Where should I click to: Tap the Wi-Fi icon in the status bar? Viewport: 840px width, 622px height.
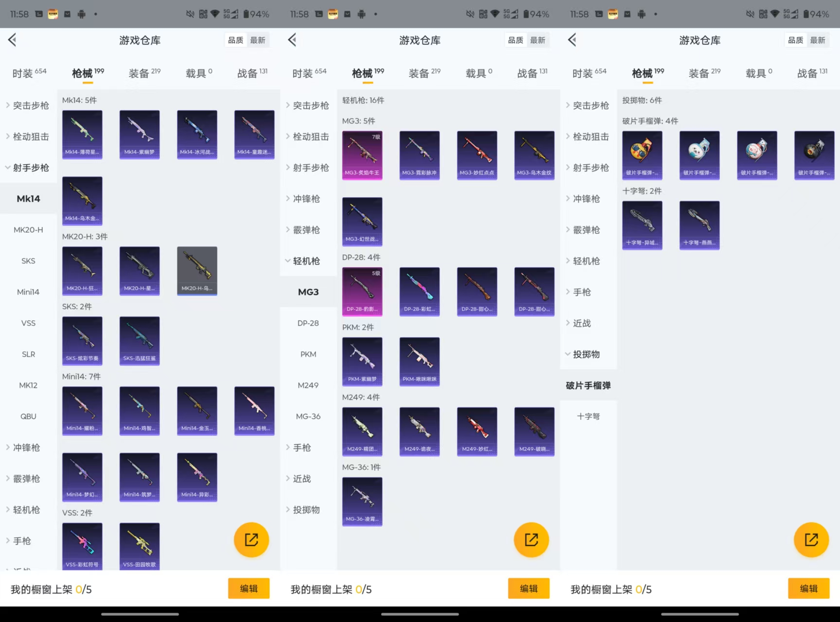tap(214, 14)
